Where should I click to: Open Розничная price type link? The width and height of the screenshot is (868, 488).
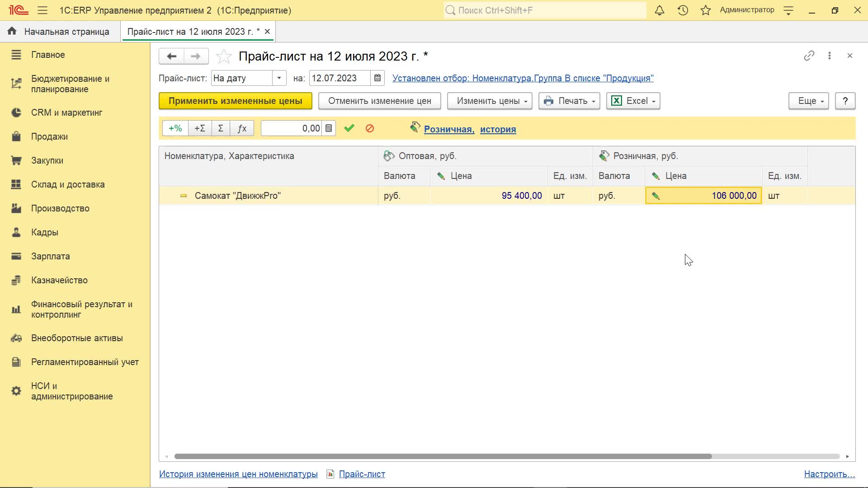pyautogui.click(x=449, y=129)
